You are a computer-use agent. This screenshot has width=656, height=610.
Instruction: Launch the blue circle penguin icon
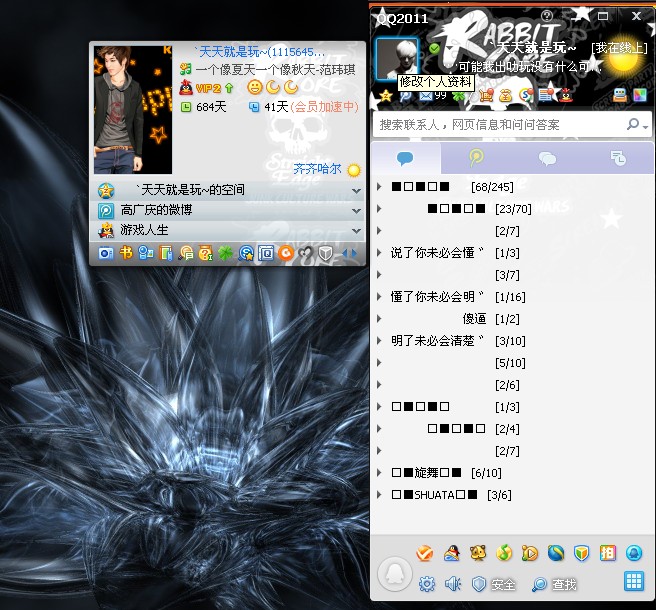click(x=634, y=553)
